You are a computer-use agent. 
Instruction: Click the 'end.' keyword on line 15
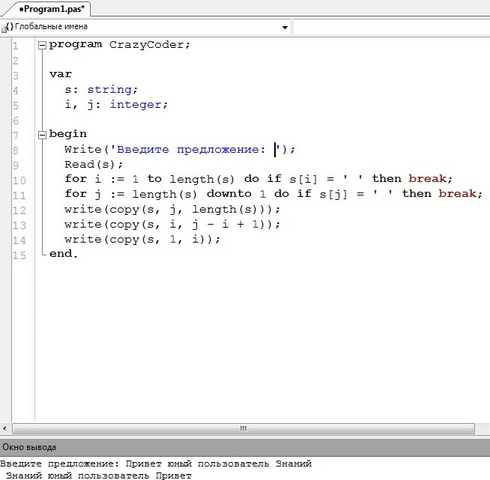(x=63, y=254)
